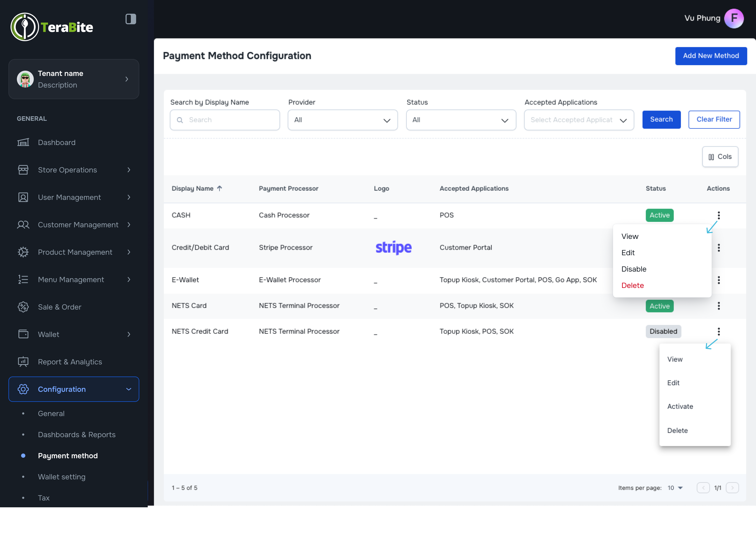Open Report & Analytics icon
The height and width of the screenshot is (540, 756).
point(23,362)
